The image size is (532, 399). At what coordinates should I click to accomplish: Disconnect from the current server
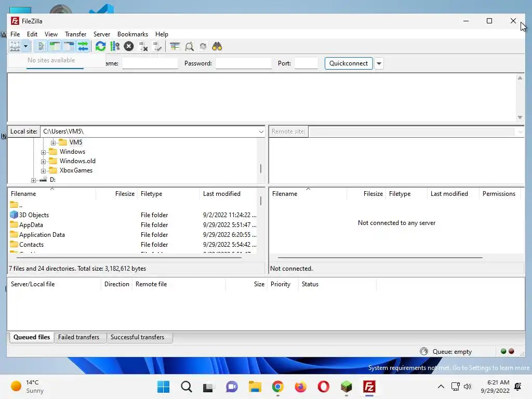[143, 46]
